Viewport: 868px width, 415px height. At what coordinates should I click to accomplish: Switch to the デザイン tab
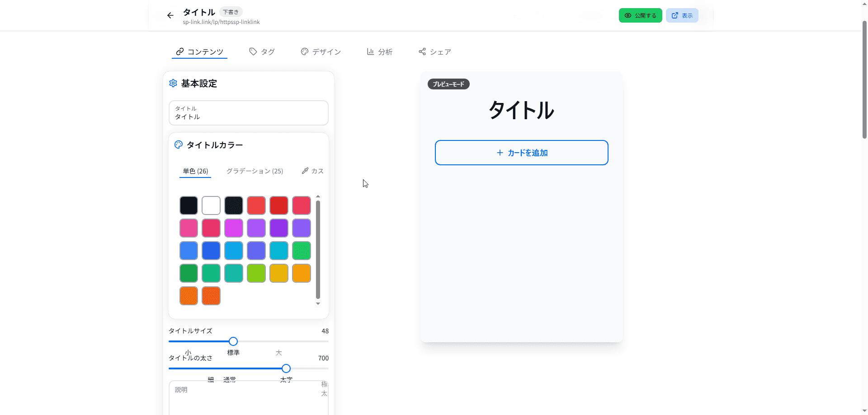pos(321,51)
